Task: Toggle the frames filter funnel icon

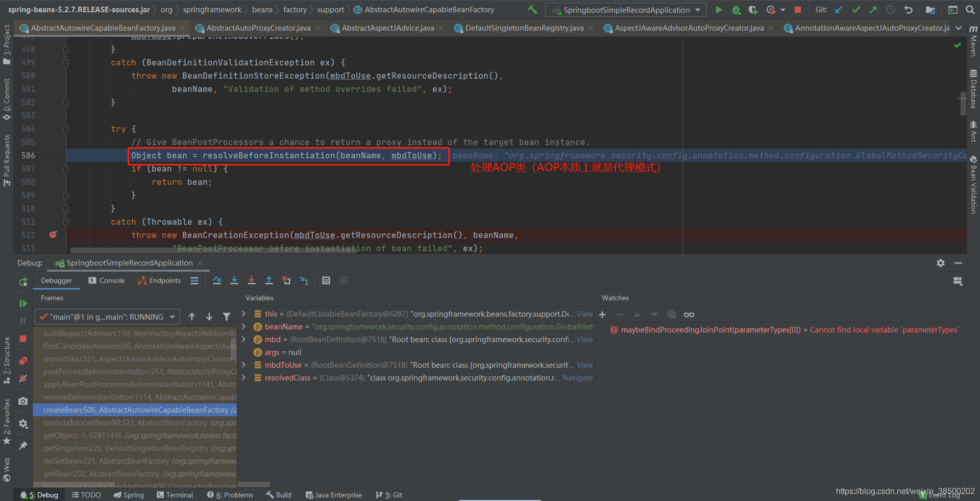Action: 226,317
